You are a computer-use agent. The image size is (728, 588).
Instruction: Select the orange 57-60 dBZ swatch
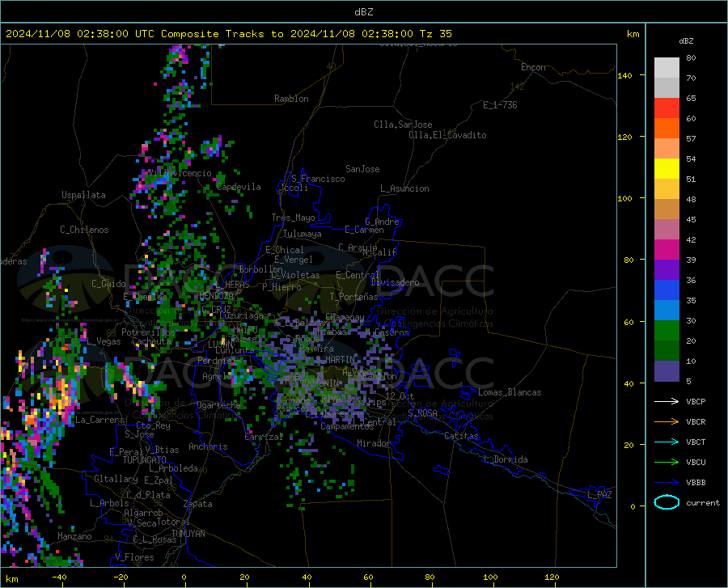point(667,128)
